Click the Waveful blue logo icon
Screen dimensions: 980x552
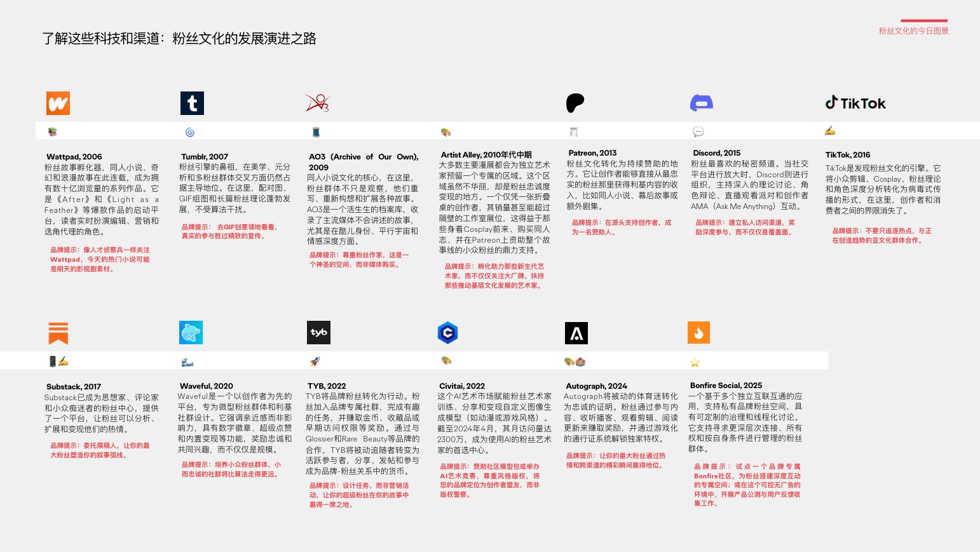pos(191,332)
